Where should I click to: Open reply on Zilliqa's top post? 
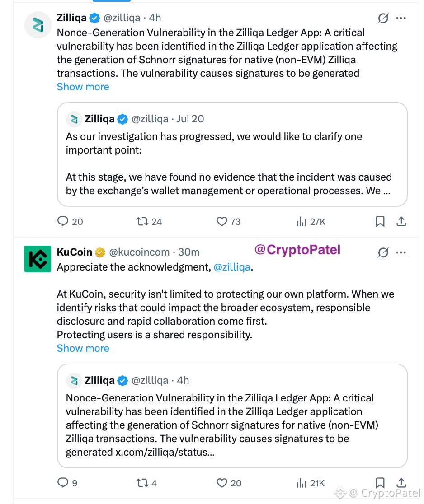click(x=70, y=221)
